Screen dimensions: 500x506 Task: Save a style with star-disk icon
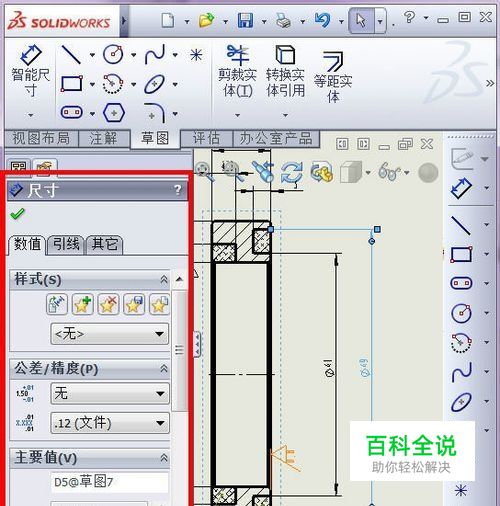tap(134, 304)
